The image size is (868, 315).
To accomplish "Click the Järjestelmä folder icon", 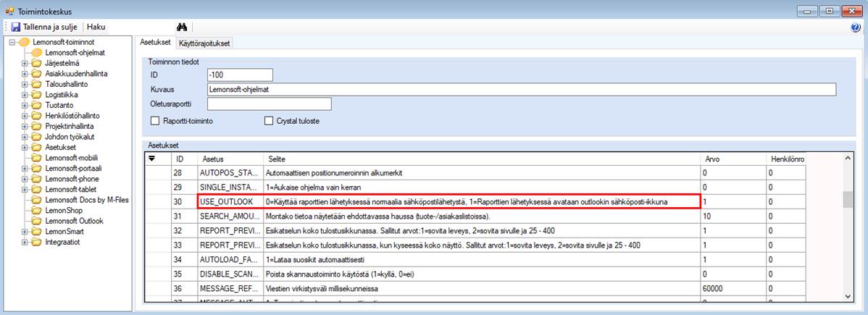I will (36, 63).
